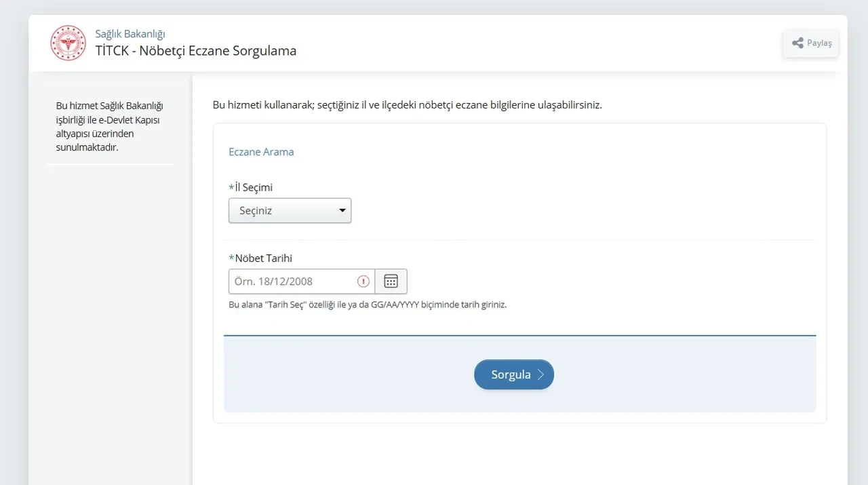Click the Sağlık Bakanlığı header link

point(130,33)
